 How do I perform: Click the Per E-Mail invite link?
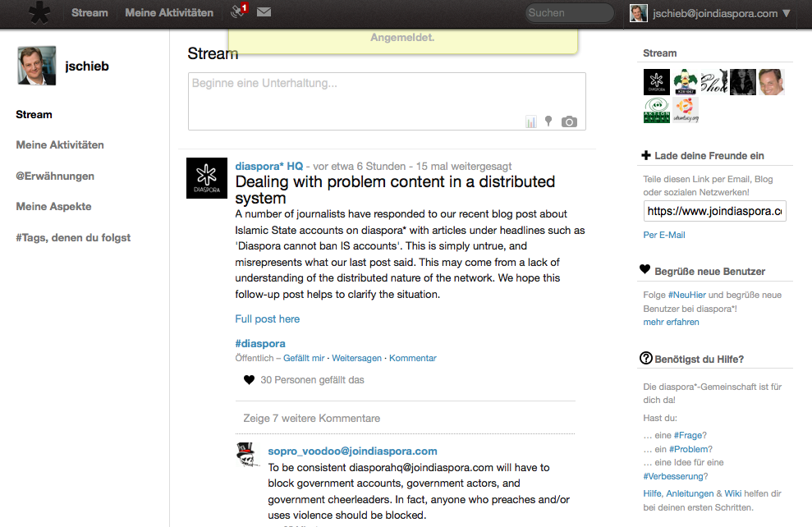point(664,235)
